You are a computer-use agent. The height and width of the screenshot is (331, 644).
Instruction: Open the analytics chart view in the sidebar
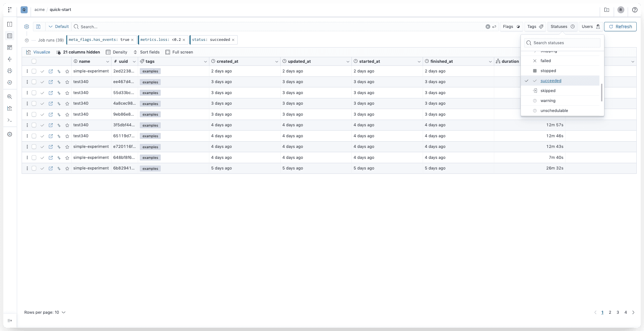10,108
